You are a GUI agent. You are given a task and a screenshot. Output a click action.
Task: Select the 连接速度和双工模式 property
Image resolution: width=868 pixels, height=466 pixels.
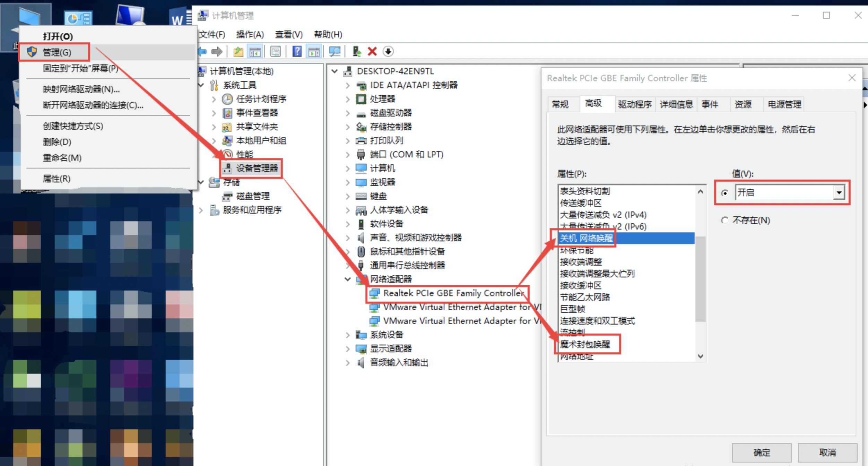[x=598, y=321]
